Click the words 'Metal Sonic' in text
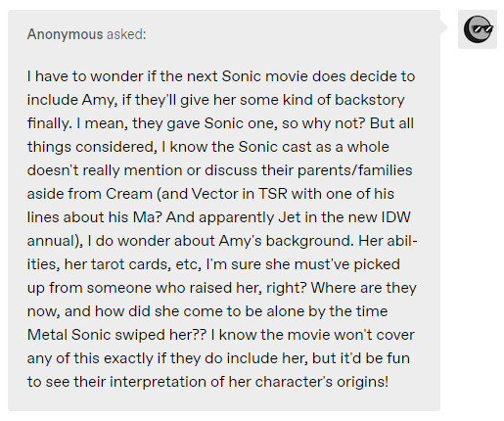504x421 pixels. [69, 335]
